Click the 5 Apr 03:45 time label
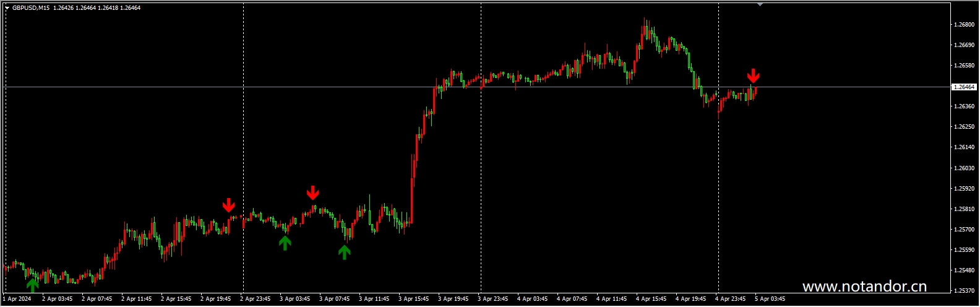This screenshot has width=980, height=307. click(x=770, y=299)
